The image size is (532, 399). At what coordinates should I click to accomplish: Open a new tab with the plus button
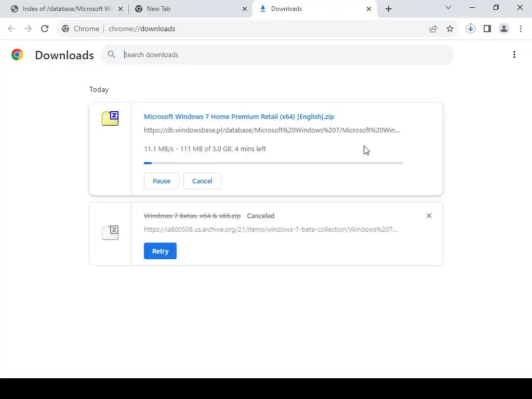point(389,9)
